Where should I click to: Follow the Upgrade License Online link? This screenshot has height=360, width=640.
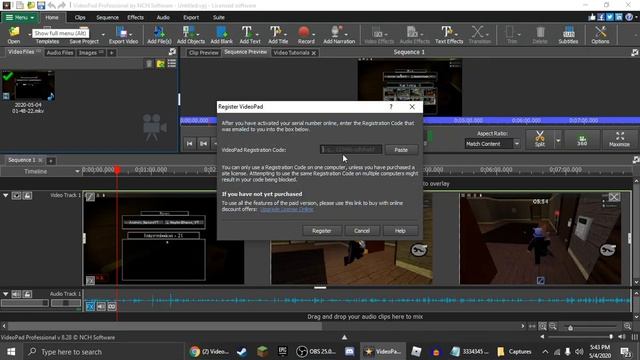pos(287,209)
